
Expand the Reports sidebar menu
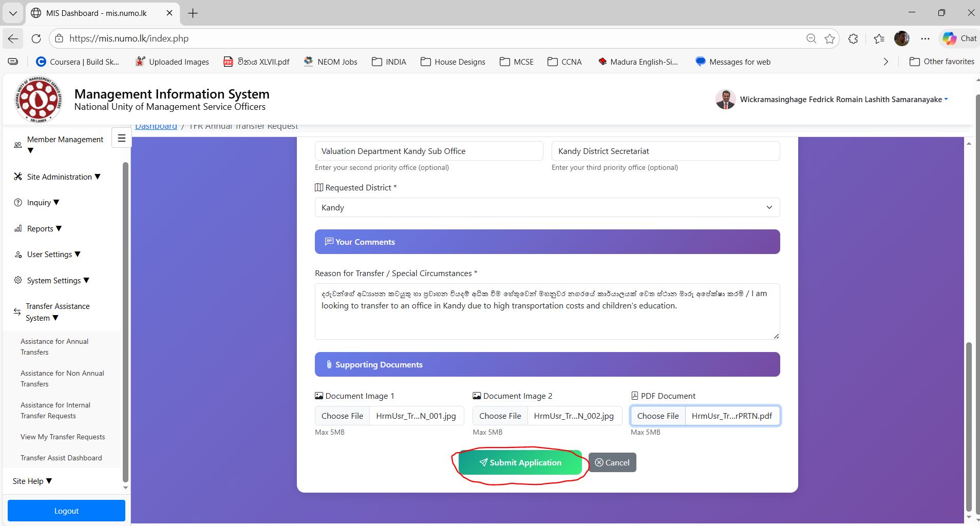[x=44, y=229]
